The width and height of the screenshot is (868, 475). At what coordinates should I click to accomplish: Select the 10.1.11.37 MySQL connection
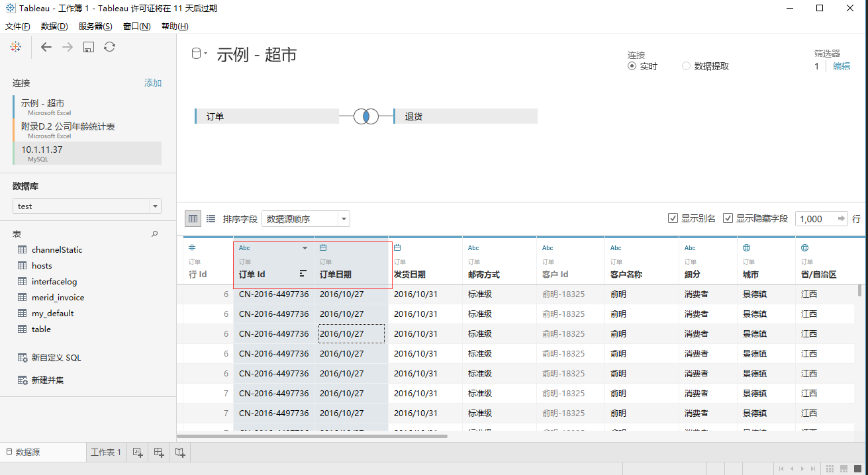pyautogui.click(x=87, y=153)
